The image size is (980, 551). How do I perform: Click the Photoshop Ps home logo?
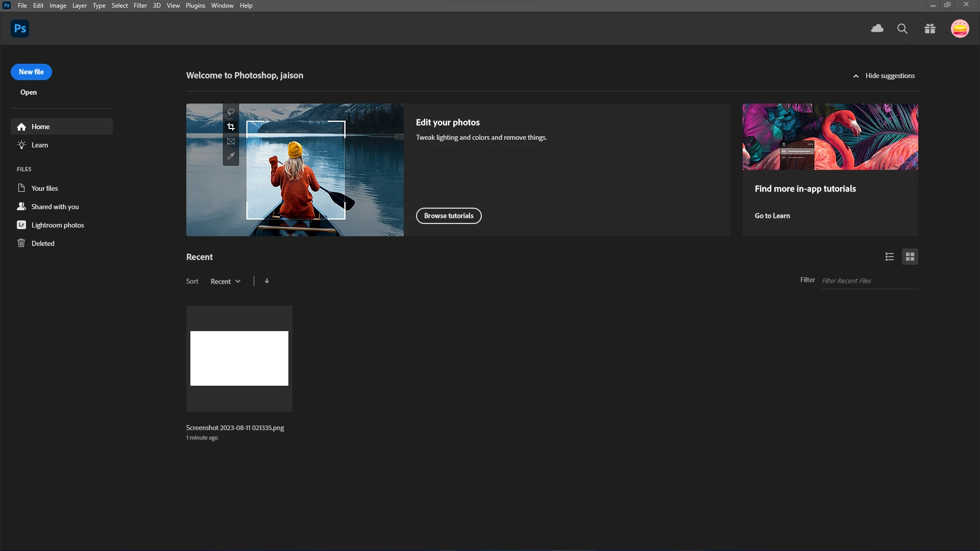point(20,29)
